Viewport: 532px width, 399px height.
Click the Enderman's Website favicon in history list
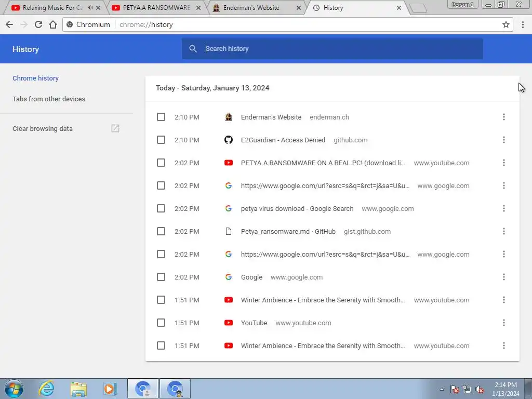[x=229, y=117]
